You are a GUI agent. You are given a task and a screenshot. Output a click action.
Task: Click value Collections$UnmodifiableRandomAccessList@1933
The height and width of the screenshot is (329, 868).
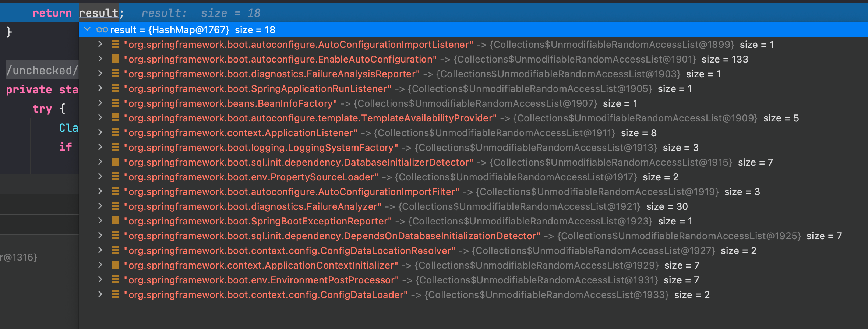547,295
